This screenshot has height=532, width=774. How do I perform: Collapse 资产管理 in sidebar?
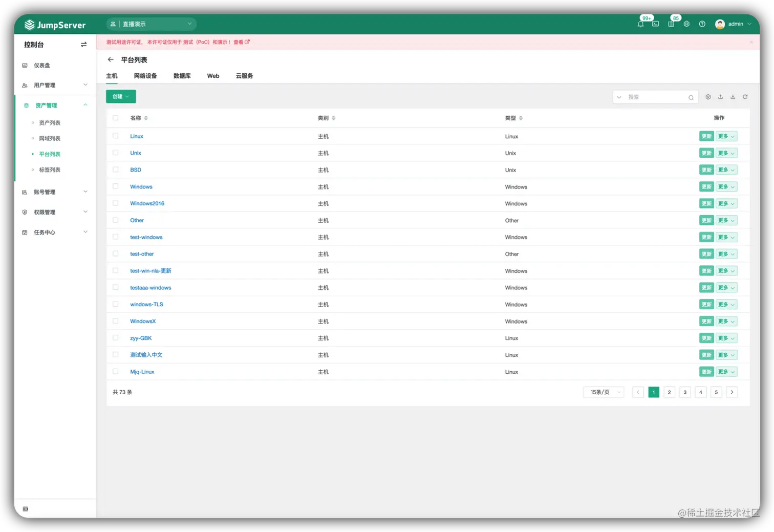(x=55, y=105)
